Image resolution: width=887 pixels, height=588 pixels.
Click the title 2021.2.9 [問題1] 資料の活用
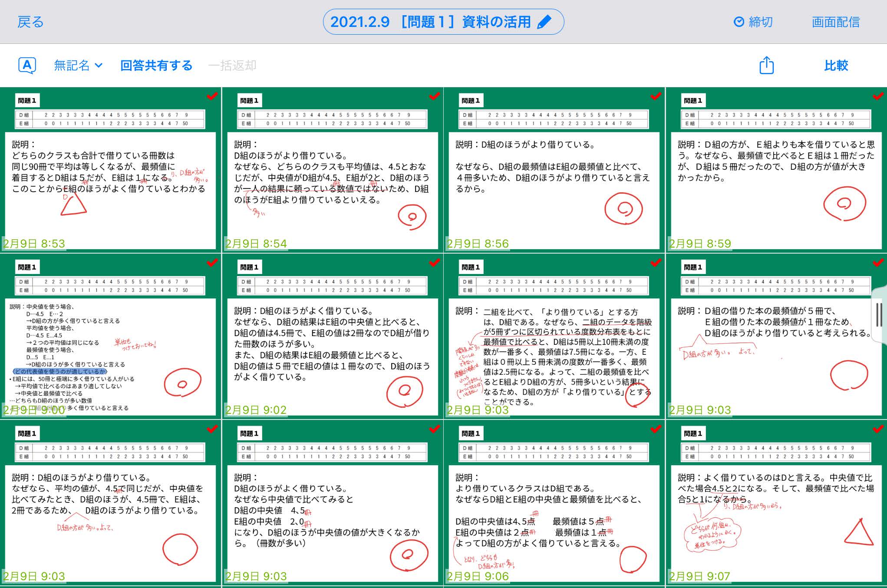pyautogui.click(x=430, y=22)
